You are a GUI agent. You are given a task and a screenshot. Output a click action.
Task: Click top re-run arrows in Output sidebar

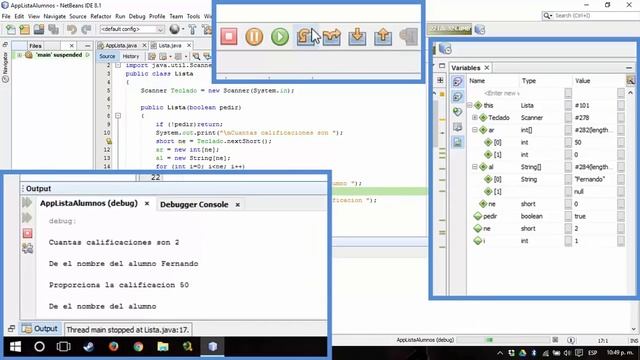(27, 202)
